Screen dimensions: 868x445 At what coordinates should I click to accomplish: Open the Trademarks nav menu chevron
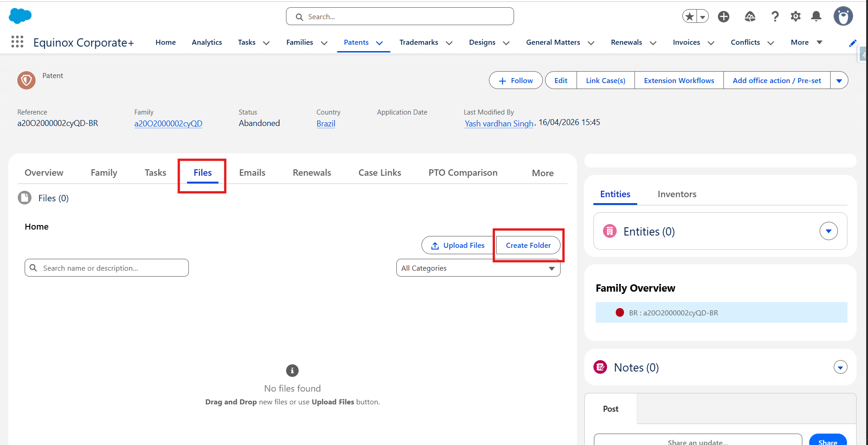[449, 43]
